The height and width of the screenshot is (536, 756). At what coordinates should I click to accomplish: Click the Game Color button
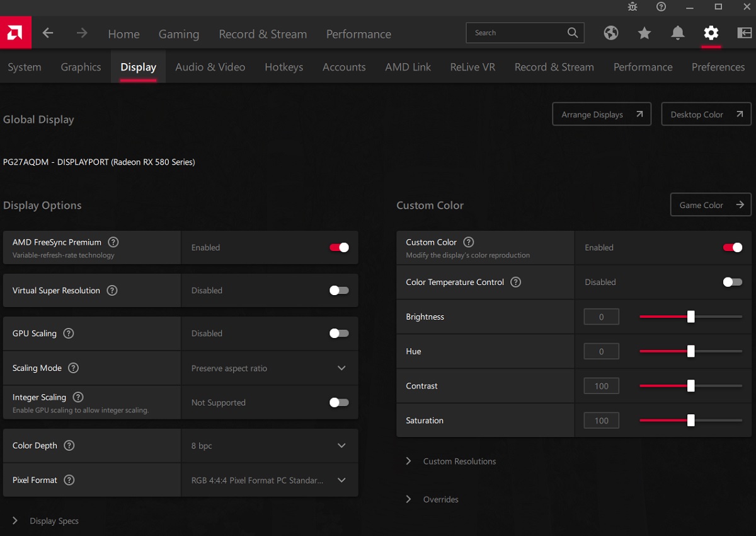pyautogui.click(x=711, y=205)
